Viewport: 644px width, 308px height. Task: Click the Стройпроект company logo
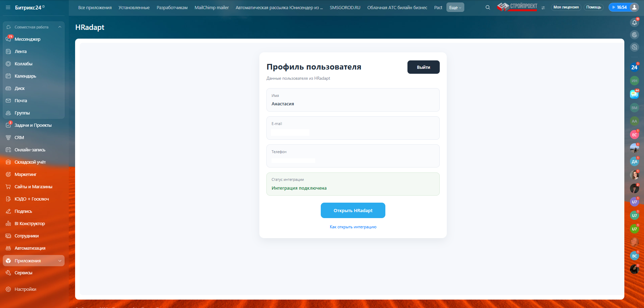coord(517,7)
